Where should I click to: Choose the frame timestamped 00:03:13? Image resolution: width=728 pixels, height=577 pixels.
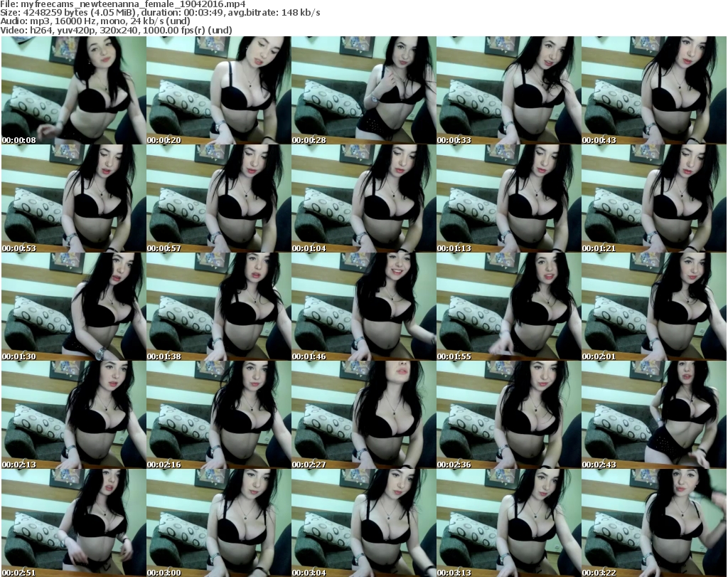point(508,523)
